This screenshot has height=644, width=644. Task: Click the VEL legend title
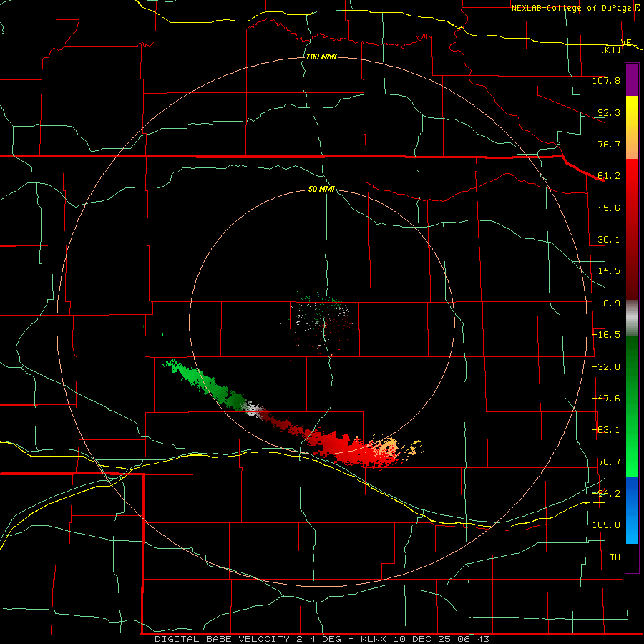coord(628,42)
